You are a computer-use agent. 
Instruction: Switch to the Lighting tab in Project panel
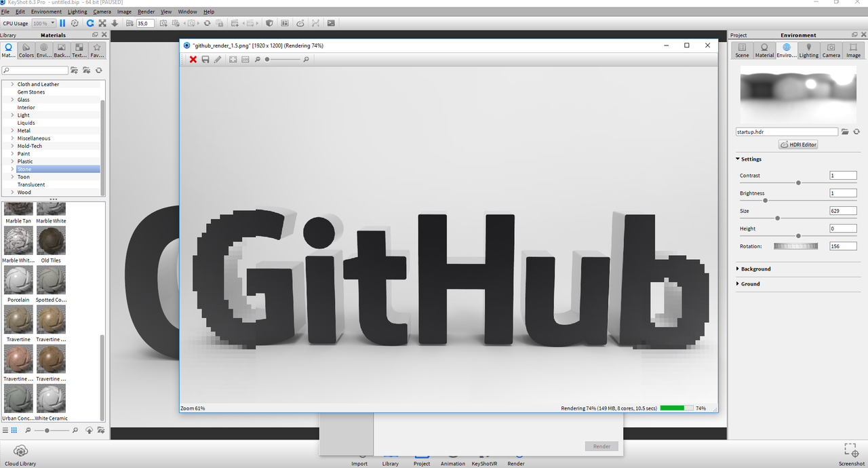click(x=809, y=49)
